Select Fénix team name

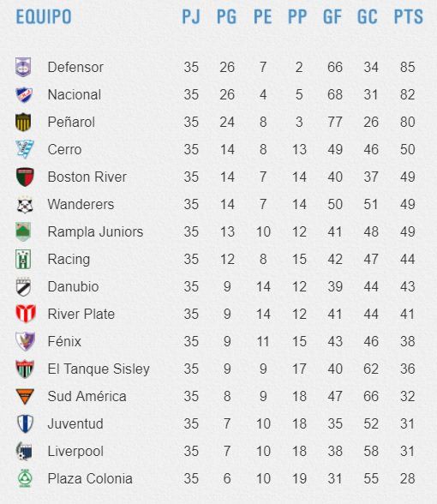tap(64, 341)
